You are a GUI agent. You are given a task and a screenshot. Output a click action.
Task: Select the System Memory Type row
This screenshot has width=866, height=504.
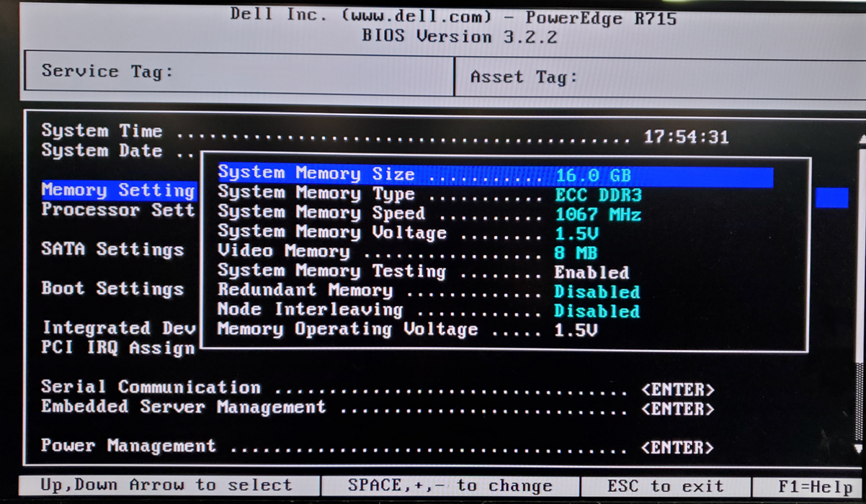click(430, 194)
